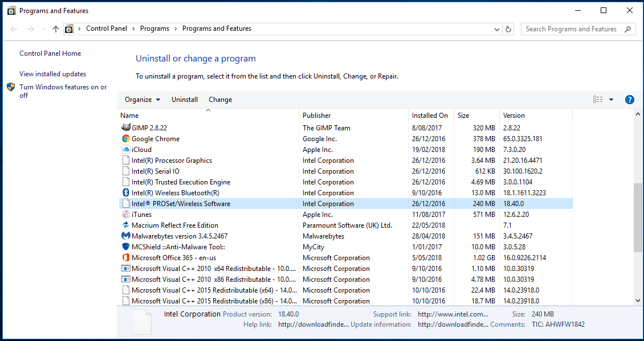The width and height of the screenshot is (644, 341).
Task: Click the GIMP 2.8.22 program icon
Action: point(126,128)
